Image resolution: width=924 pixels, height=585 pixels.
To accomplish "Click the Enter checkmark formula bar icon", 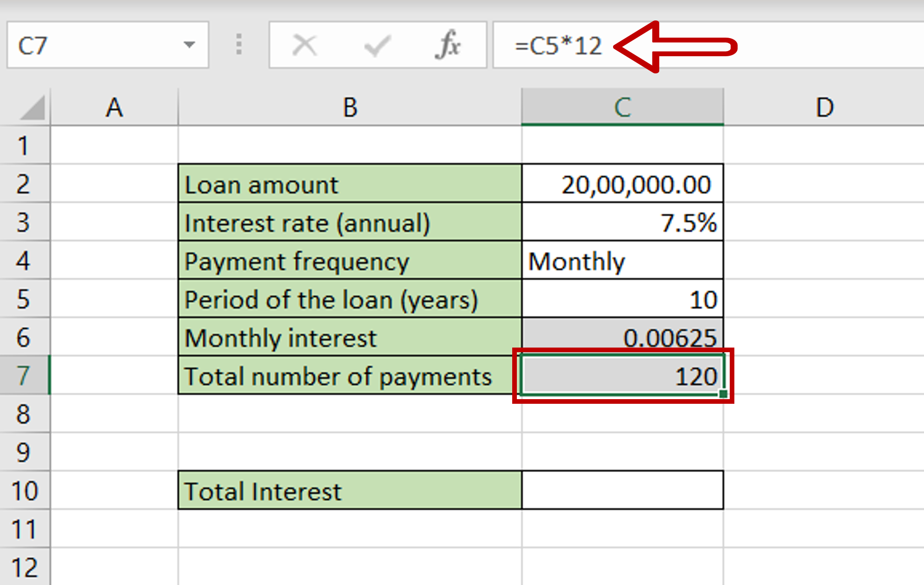I will (x=377, y=46).
